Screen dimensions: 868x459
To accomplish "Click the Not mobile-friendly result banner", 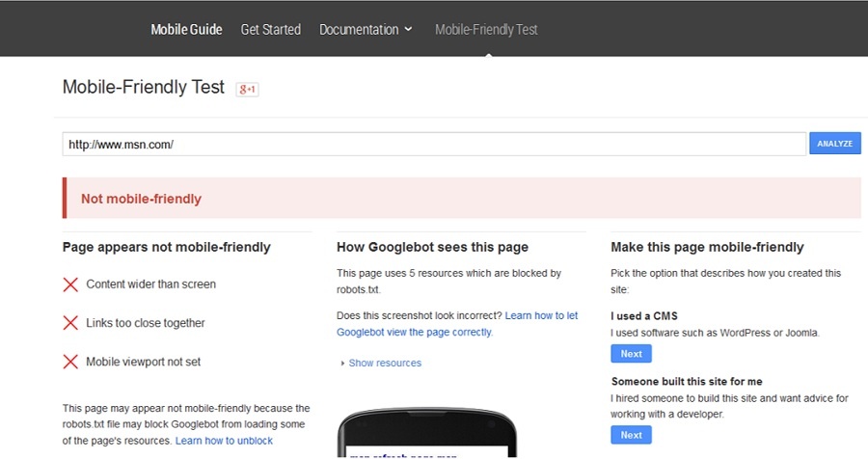I will tap(462, 199).
